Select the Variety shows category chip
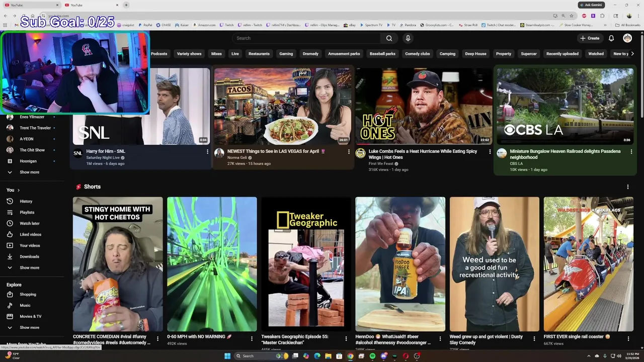 point(189,54)
